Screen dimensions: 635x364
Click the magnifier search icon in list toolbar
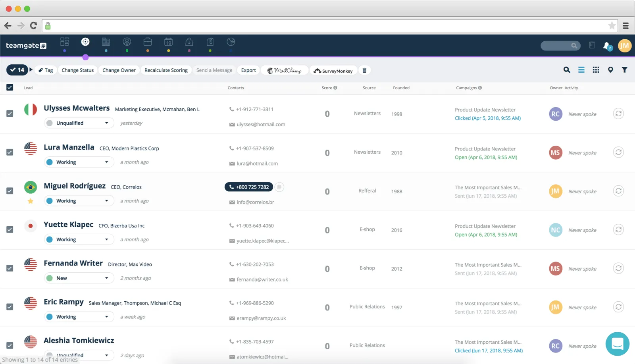pos(567,70)
